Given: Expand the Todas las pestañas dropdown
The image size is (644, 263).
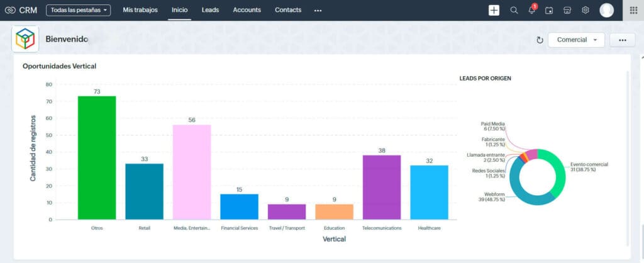Looking at the screenshot, I should [x=79, y=10].
